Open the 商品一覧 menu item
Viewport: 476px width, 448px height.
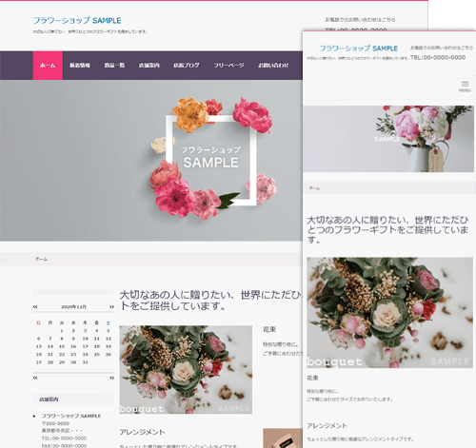coord(114,66)
